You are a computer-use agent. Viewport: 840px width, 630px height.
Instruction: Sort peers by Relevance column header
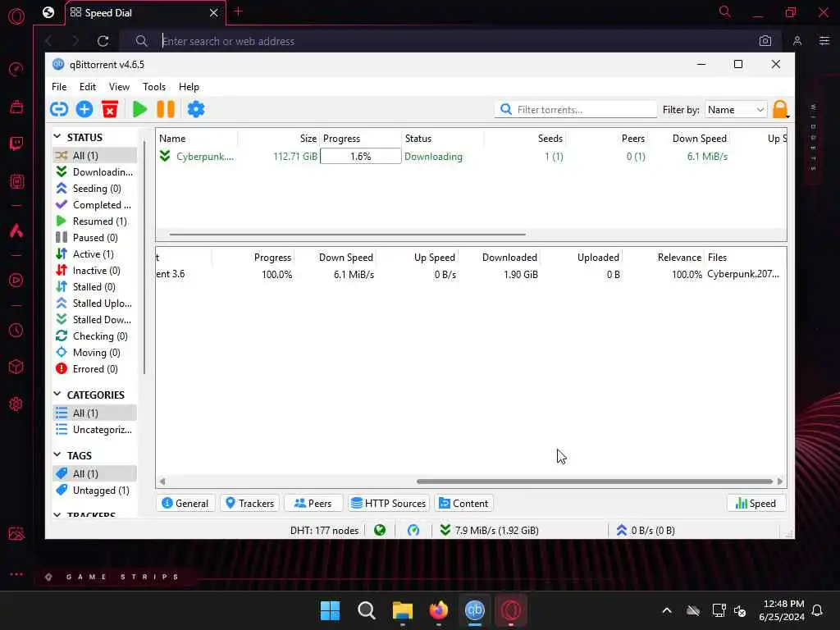(663, 257)
